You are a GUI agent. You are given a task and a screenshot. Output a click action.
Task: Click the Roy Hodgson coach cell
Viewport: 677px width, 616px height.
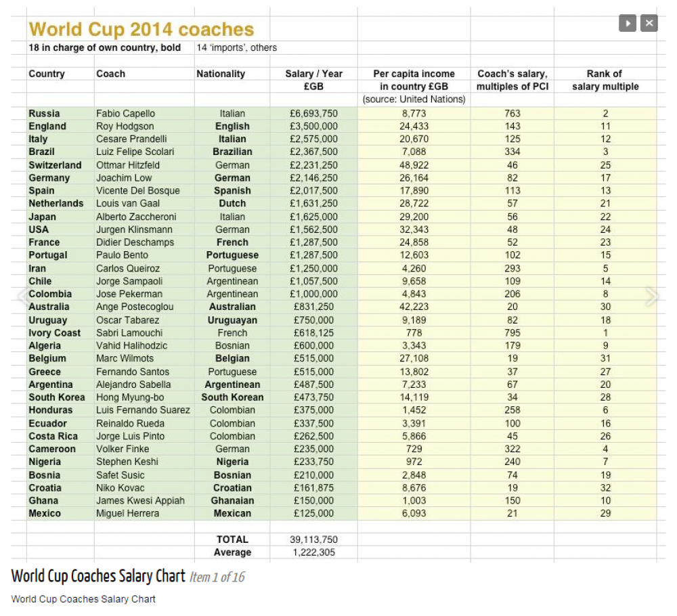click(x=125, y=126)
